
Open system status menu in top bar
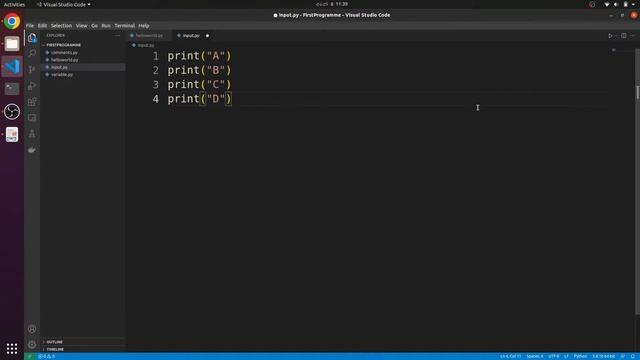pos(620,4)
